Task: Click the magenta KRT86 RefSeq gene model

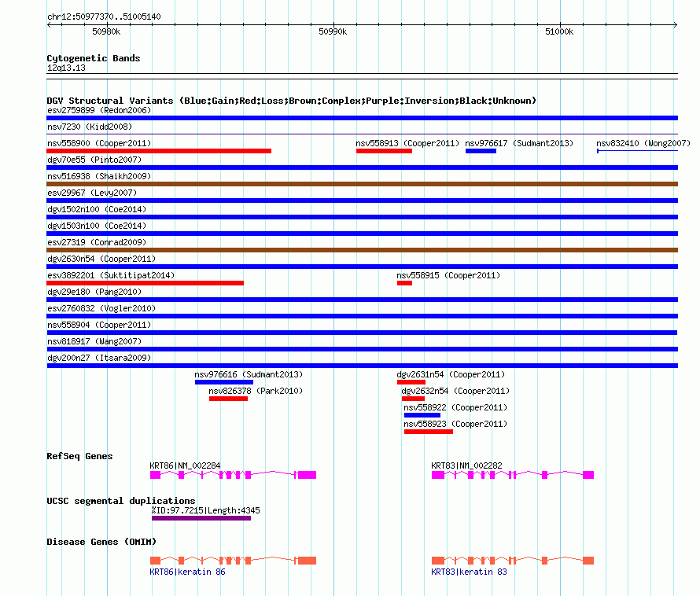Action: pos(233,475)
